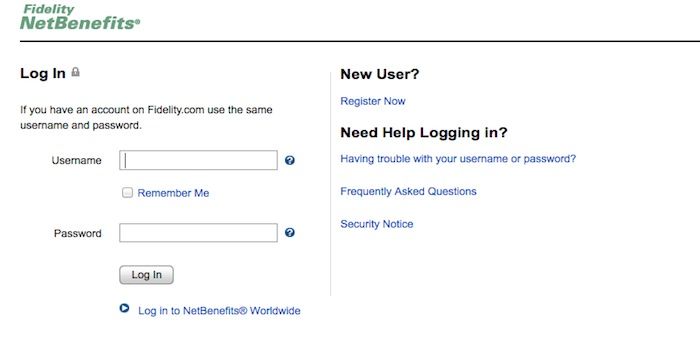
Task: Click the Remember Me label text
Action: (x=173, y=193)
